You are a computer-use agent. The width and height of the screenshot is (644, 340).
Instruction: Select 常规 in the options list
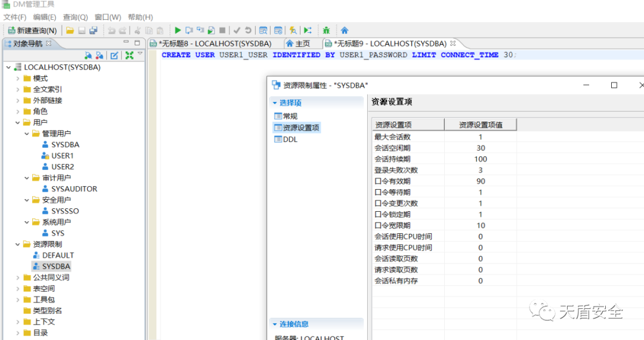(290, 116)
